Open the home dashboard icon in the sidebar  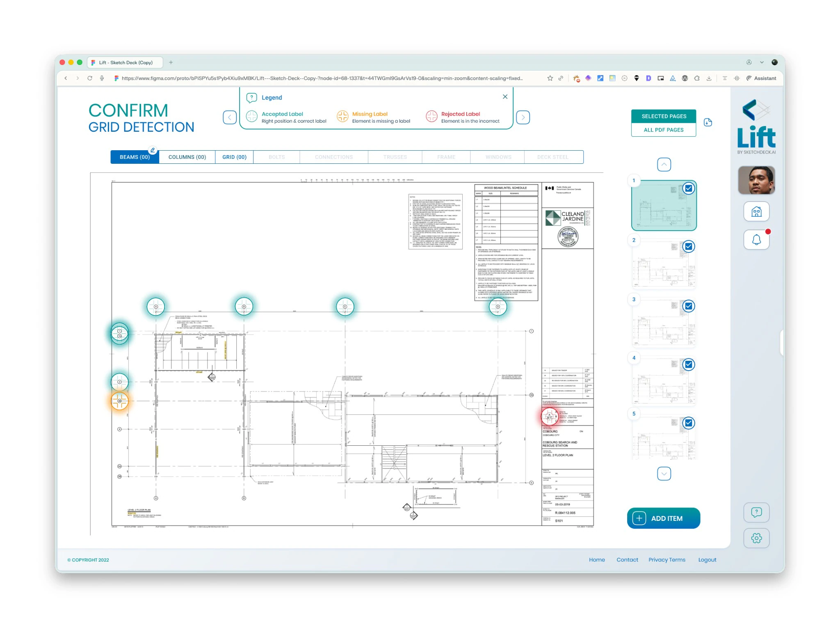tap(756, 211)
